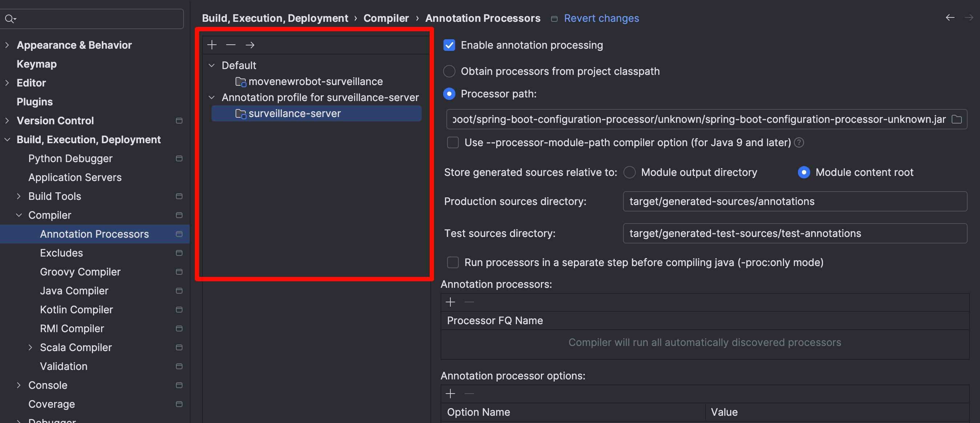The width and height of the screenshot is (980, 423).
Task: Collapse the Default profile node
Action: (x=212, y=65)
